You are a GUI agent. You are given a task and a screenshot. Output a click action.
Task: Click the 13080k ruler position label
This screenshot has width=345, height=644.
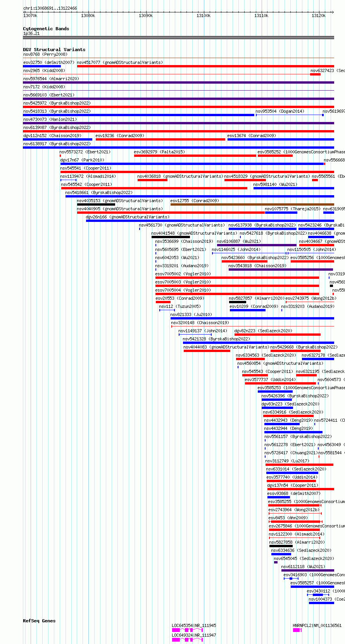88,15
